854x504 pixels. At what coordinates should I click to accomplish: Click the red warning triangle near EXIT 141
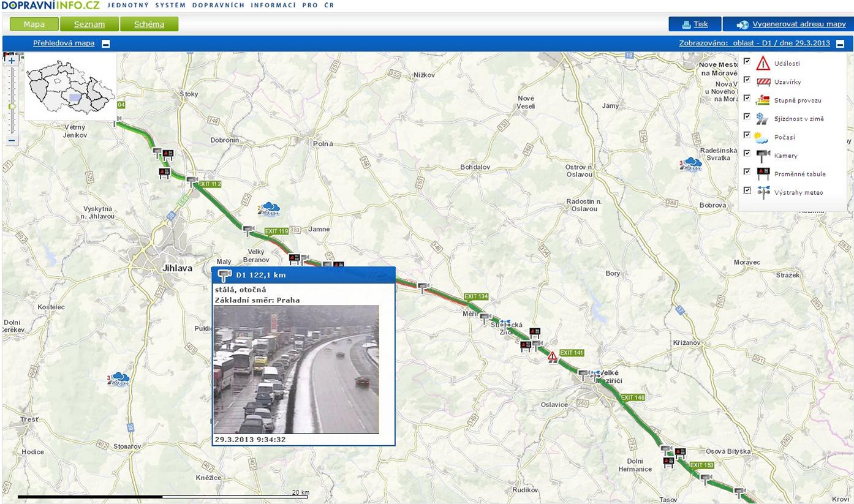(x=553, y=357)
